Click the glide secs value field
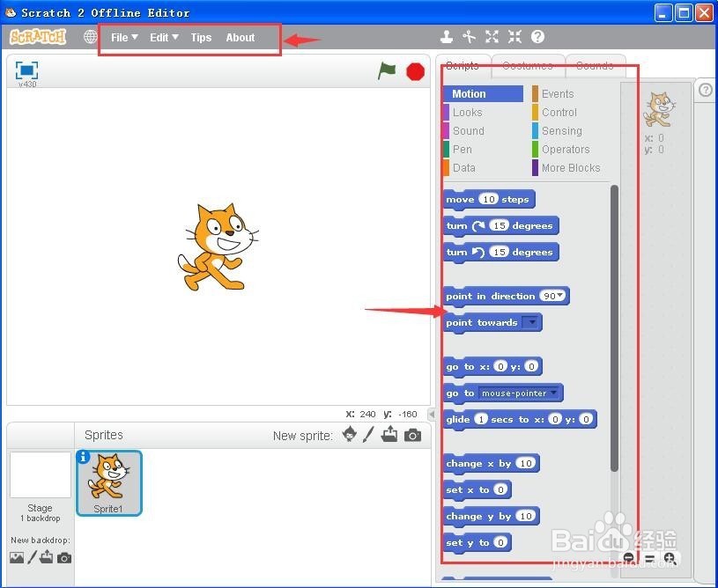The width and height of the screenshot is (718, 588). point(481,419)
